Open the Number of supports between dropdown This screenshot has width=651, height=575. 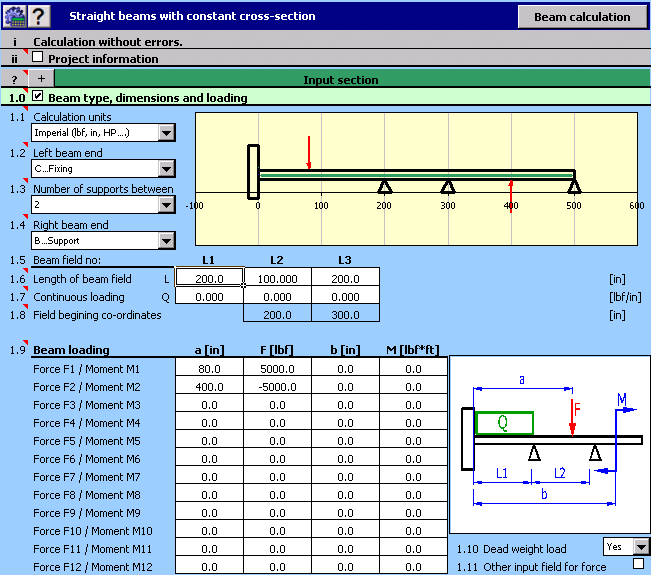tap(166, 205)
